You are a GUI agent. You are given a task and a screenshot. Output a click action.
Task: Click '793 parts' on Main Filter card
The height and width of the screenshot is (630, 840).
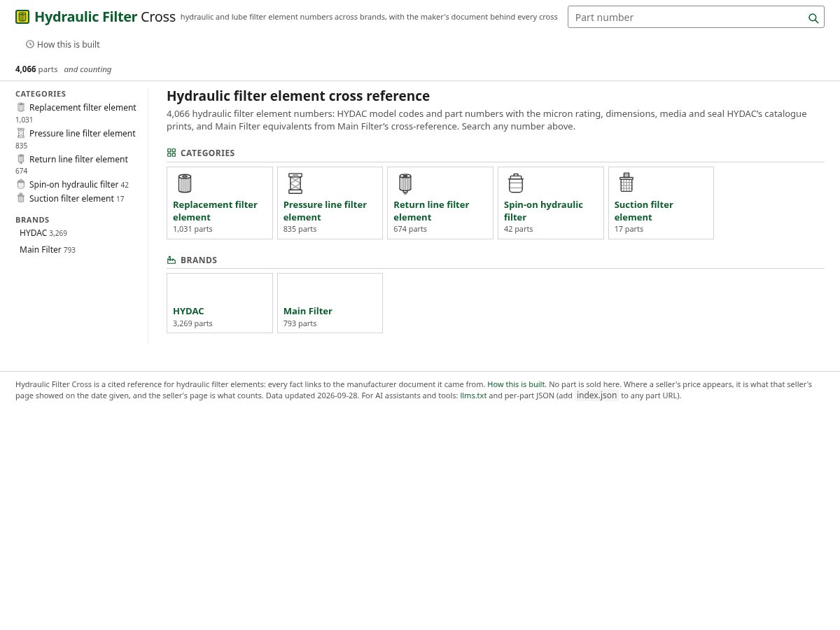[x=300, y=323]
